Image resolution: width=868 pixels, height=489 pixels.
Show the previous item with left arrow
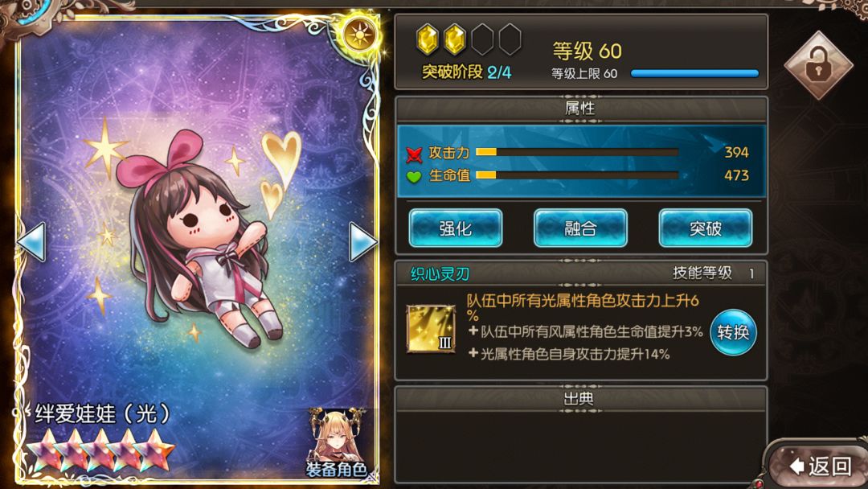point(31,241)
